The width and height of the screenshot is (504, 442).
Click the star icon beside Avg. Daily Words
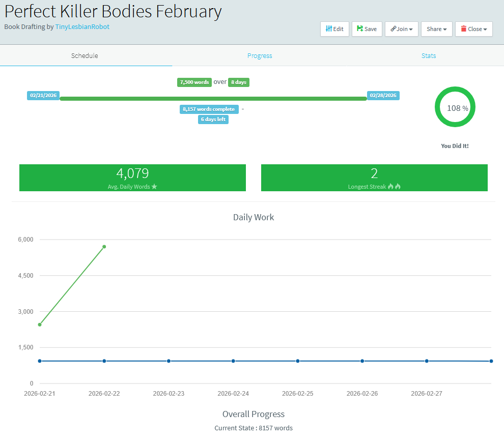coord(154,187)
